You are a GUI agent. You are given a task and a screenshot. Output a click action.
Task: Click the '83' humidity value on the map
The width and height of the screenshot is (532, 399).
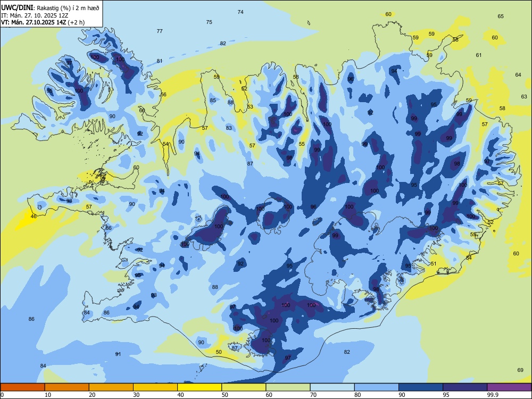click(x=229, y=128)
